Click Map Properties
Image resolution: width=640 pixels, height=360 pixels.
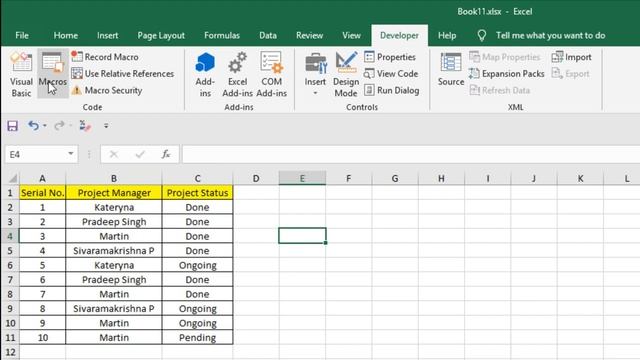504,57
